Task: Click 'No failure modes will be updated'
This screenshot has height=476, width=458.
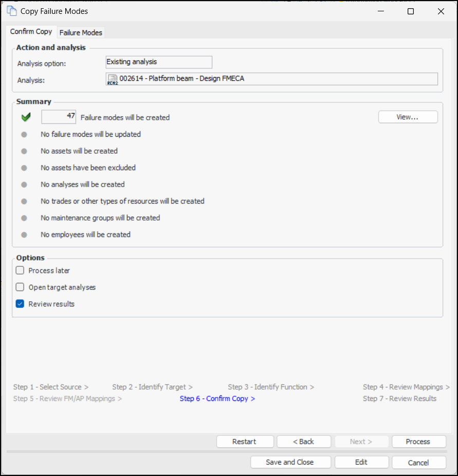Action: tap(91, 134)
